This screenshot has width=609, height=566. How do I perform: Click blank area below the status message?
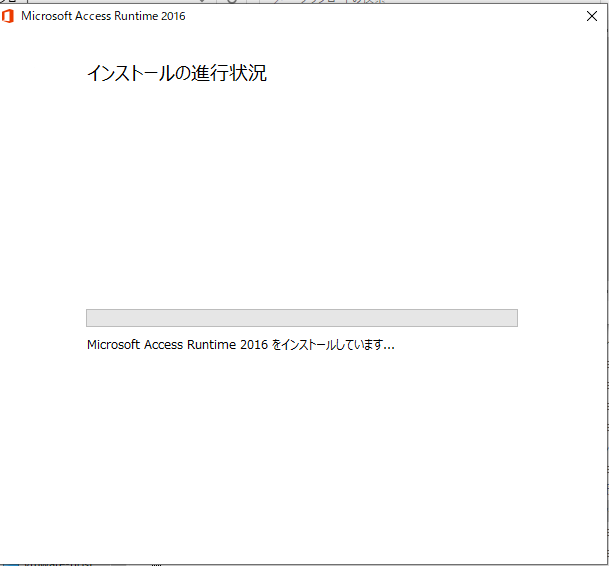pos(300,450)
